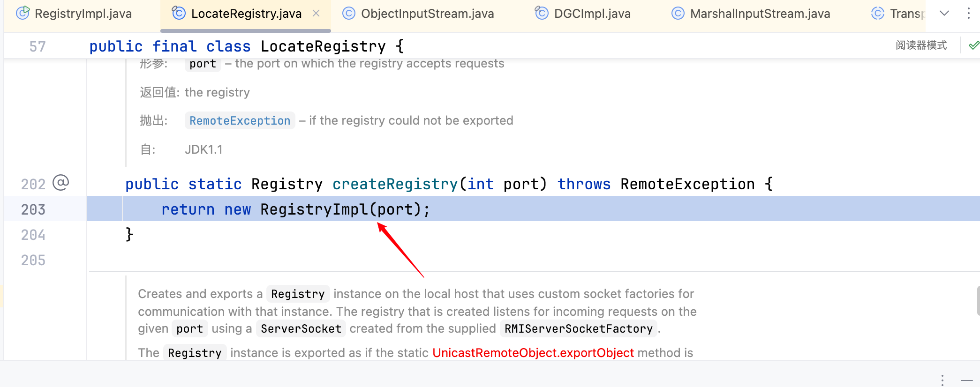Click line number 203 in the gutter

tap(33, 209)
